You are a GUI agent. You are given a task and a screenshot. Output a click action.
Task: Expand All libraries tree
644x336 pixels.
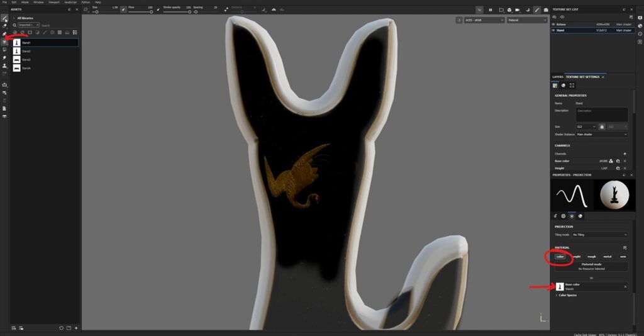14,18
